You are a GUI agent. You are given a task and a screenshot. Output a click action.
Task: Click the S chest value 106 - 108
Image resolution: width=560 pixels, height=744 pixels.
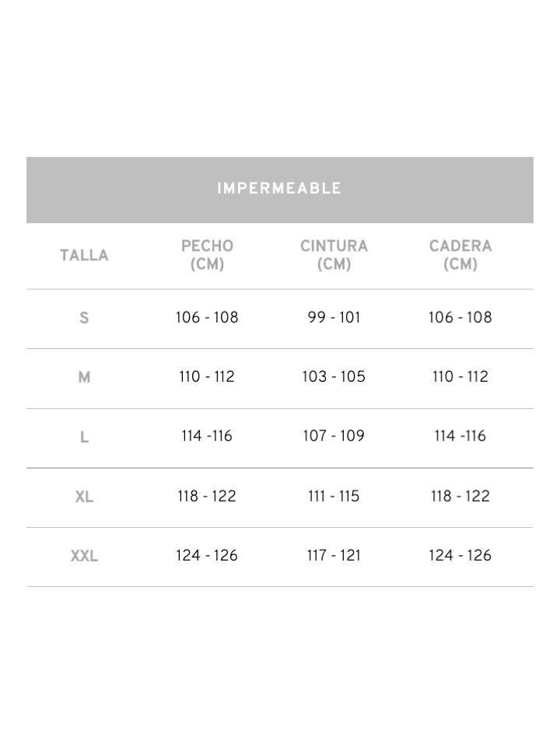pos(207,317)
